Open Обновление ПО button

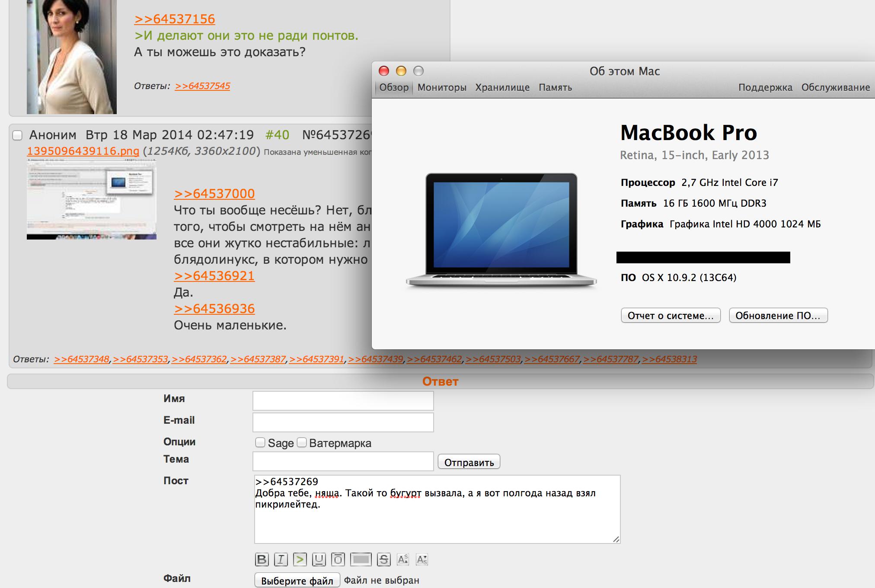(778, 315)
